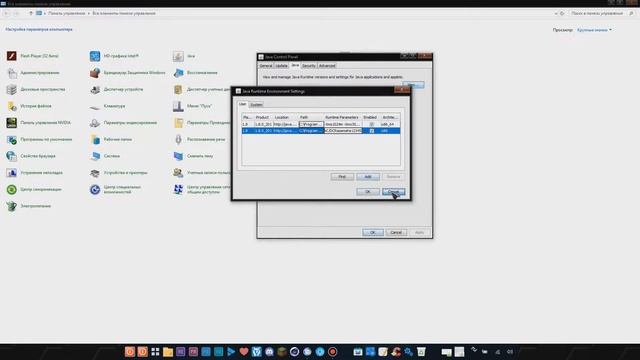
Task: Click Path cell of first JRE row
Action: coord(311,124)
